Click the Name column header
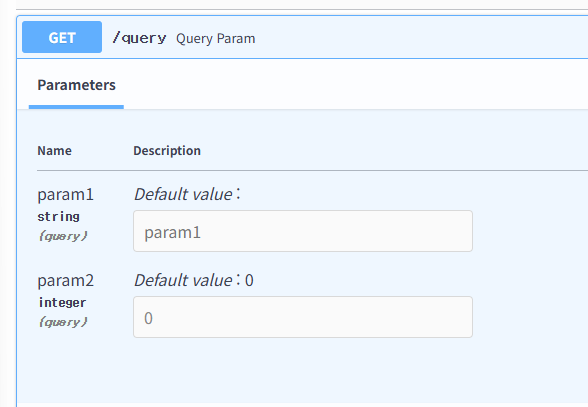 tap(54, 151)
